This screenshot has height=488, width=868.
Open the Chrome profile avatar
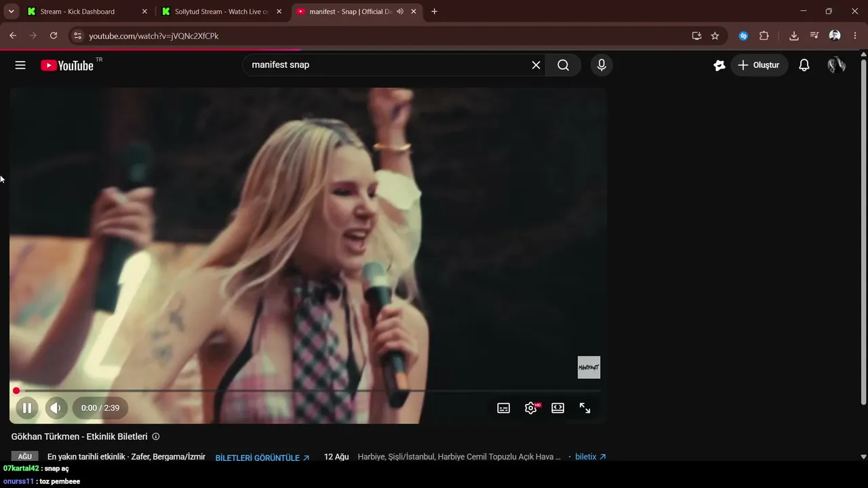click(835, 36)
